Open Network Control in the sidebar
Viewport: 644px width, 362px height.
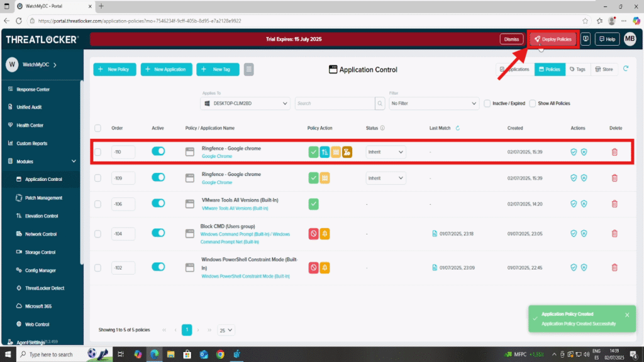41,234
